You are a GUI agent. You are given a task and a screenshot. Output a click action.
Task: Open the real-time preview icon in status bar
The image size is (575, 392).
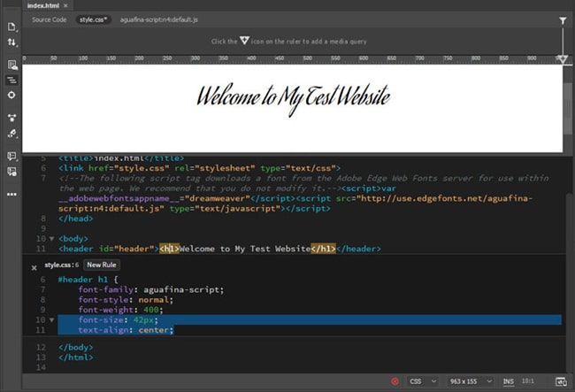pos(560,381)
